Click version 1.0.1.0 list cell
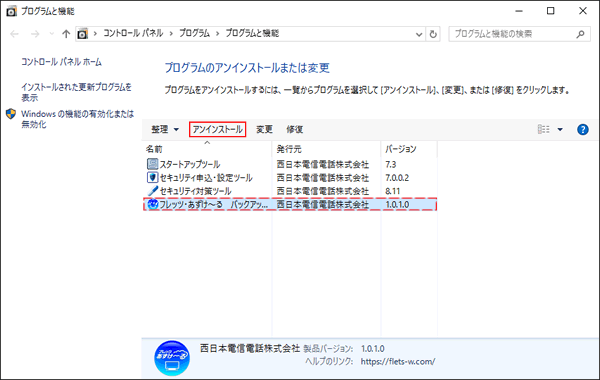 click(397, 205)
